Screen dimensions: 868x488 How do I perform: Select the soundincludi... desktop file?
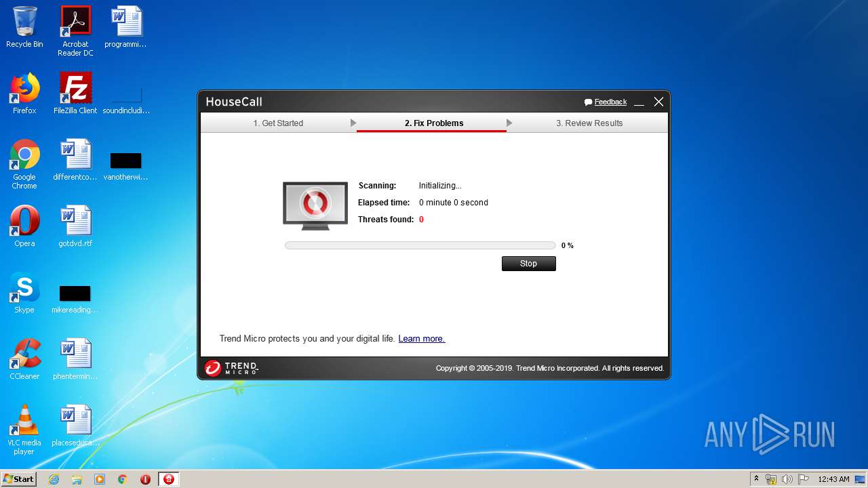(x=126, y=98)
